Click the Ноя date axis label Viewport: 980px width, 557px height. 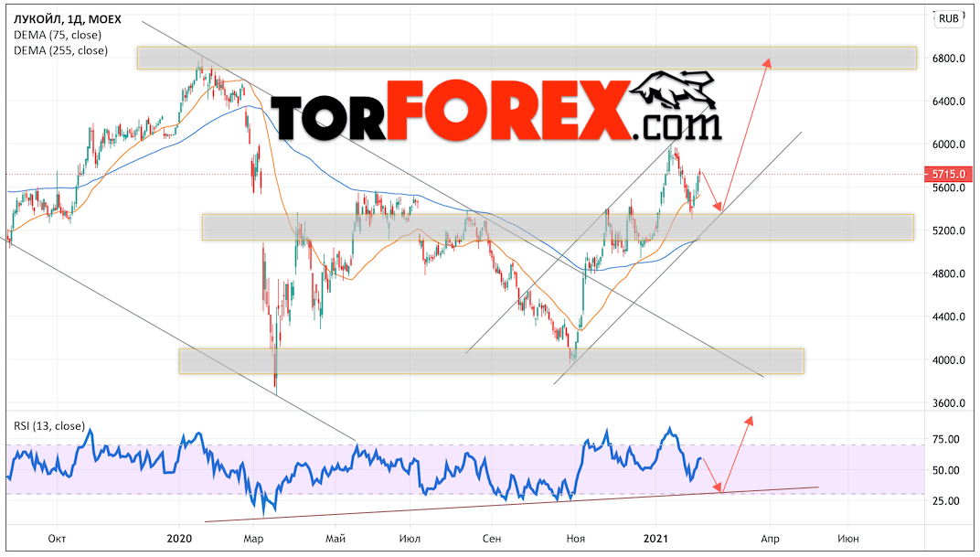coord(575,538)
